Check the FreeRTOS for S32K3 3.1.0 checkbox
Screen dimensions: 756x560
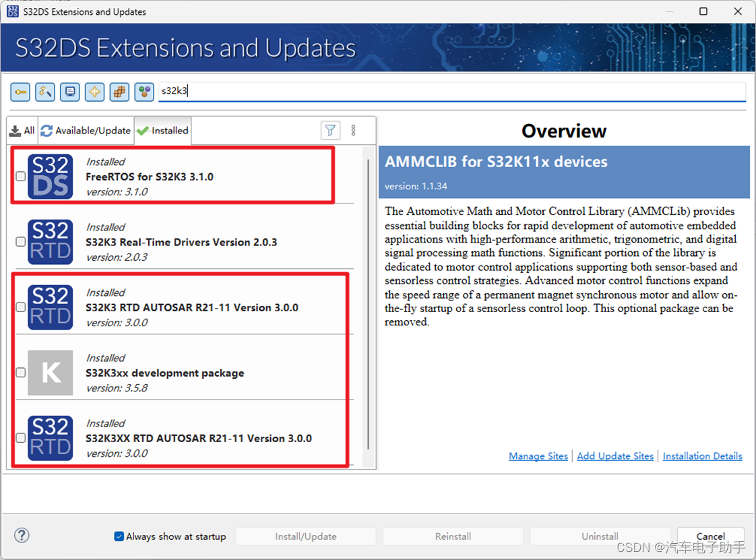point(21,177)
